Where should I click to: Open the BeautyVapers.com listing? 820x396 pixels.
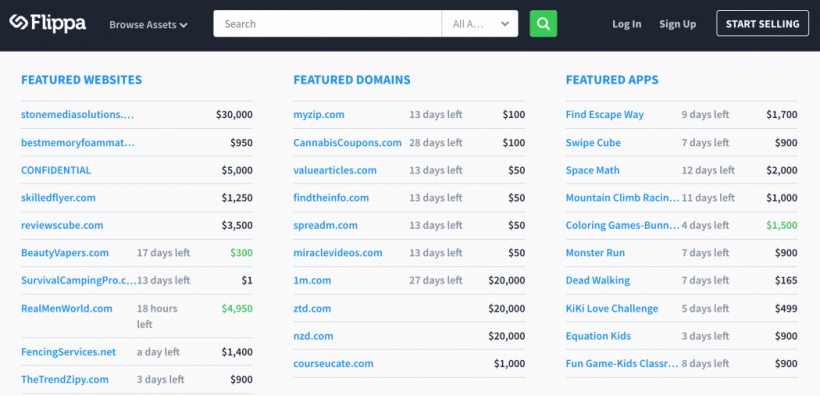65,253
